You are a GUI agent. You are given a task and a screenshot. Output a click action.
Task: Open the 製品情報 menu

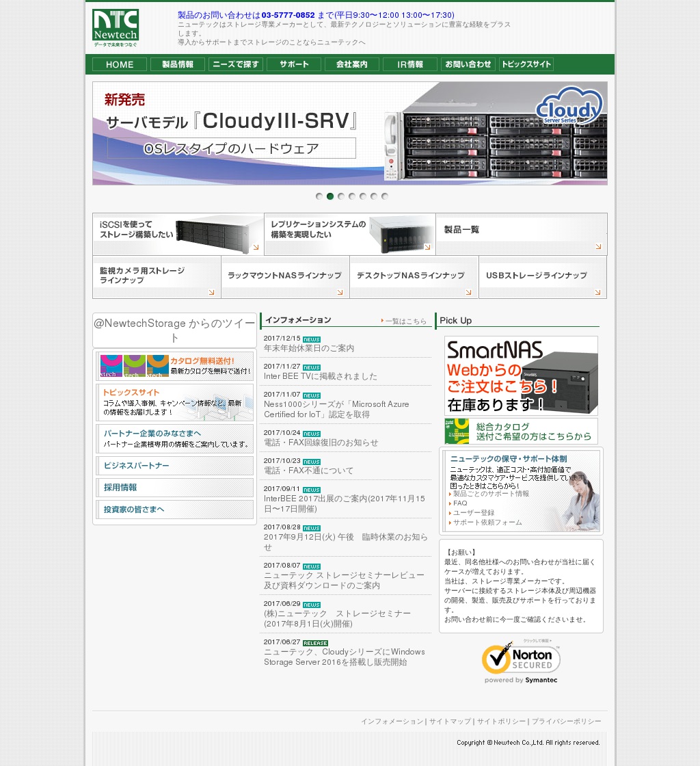tap(178, 64)
